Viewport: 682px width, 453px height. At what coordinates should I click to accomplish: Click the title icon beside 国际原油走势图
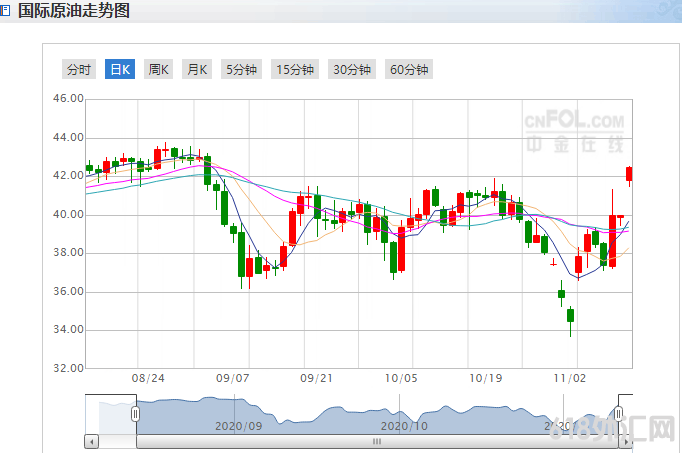[6, 11]
